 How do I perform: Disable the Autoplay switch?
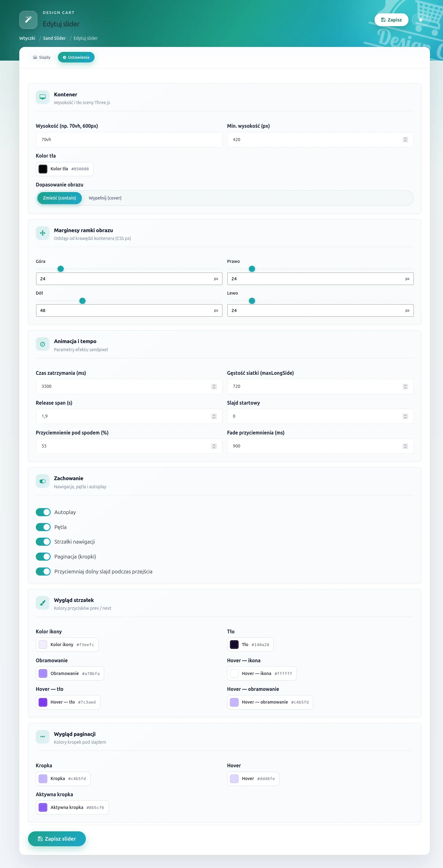pyautogui.click(x=43, y=512)
